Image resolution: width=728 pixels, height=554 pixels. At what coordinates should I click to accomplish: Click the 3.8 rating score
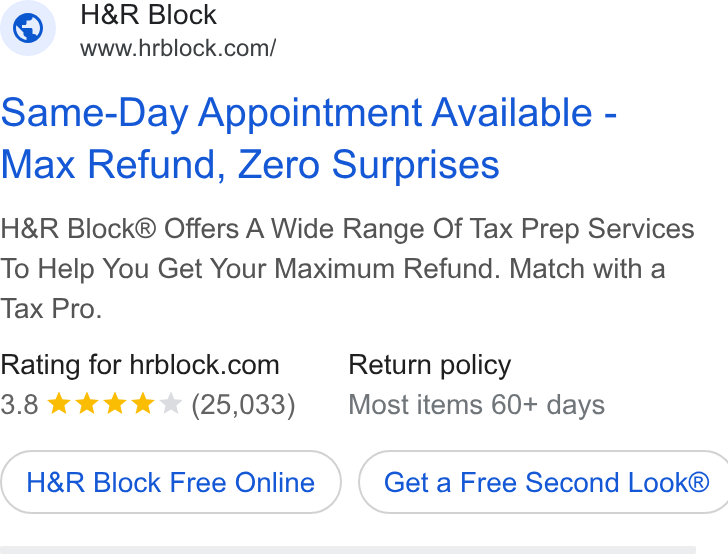[20, 404]
